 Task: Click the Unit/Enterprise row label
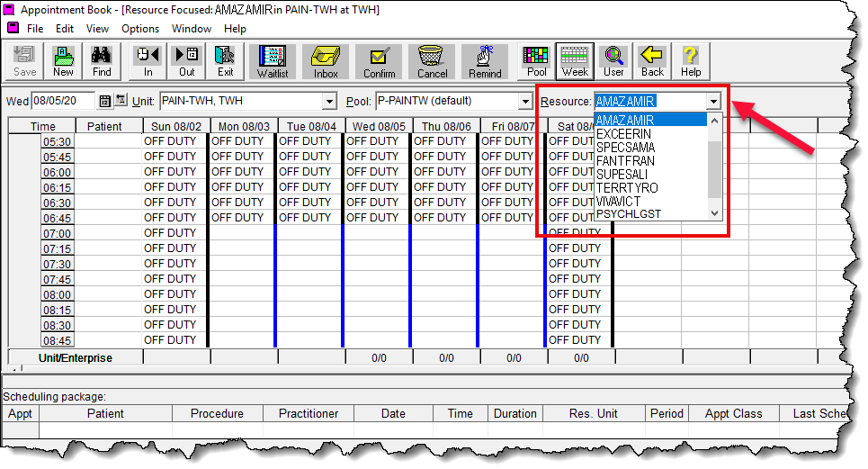76,357
